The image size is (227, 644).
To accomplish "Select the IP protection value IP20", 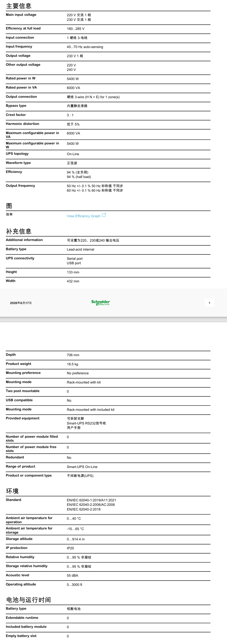I will [70, 548].
